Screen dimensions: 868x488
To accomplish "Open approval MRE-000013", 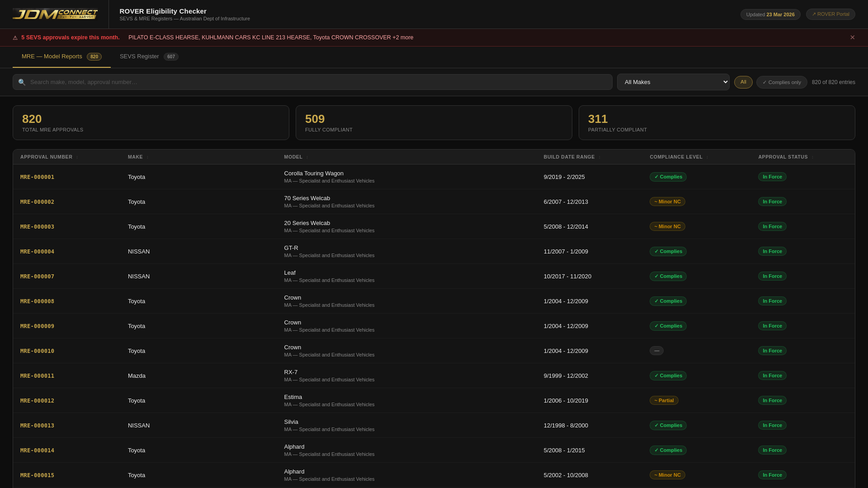I will (37, 426).
